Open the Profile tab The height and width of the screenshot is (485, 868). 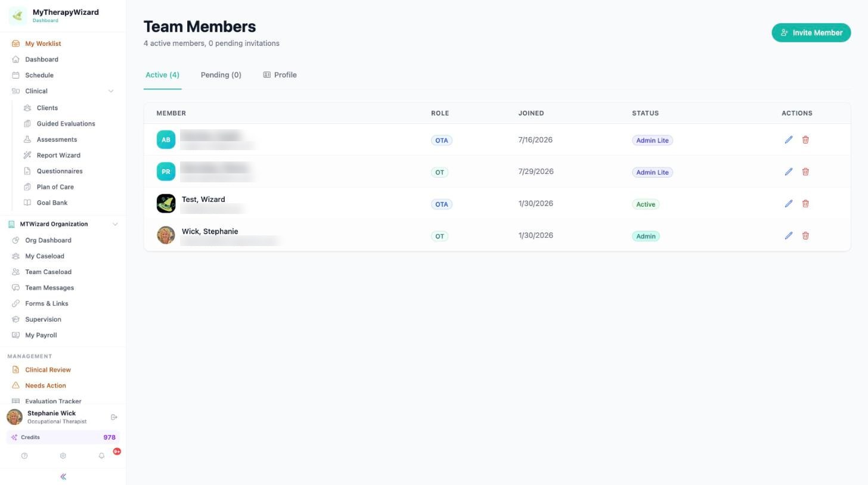tap(280, 75)
